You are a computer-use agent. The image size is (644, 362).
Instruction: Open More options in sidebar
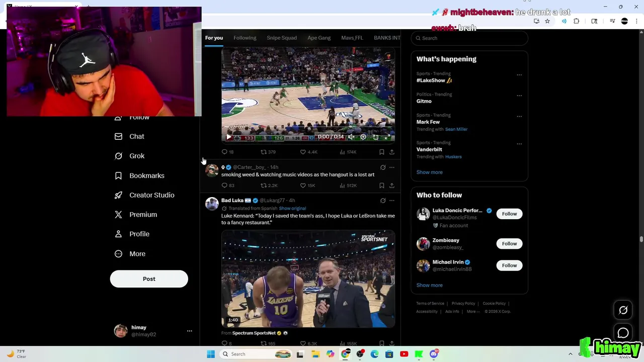click(x=129, y=254)
